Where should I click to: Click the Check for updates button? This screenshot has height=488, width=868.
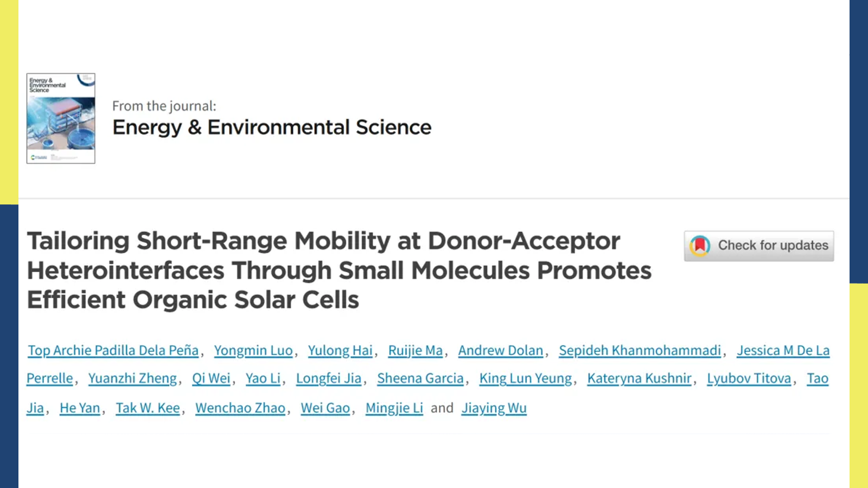click(758, 246)
